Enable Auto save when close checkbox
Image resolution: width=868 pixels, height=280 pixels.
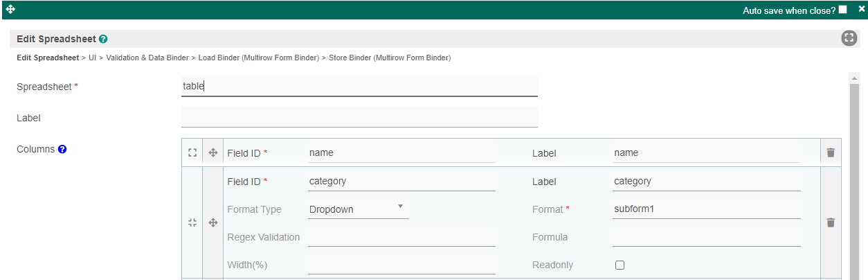842,10
